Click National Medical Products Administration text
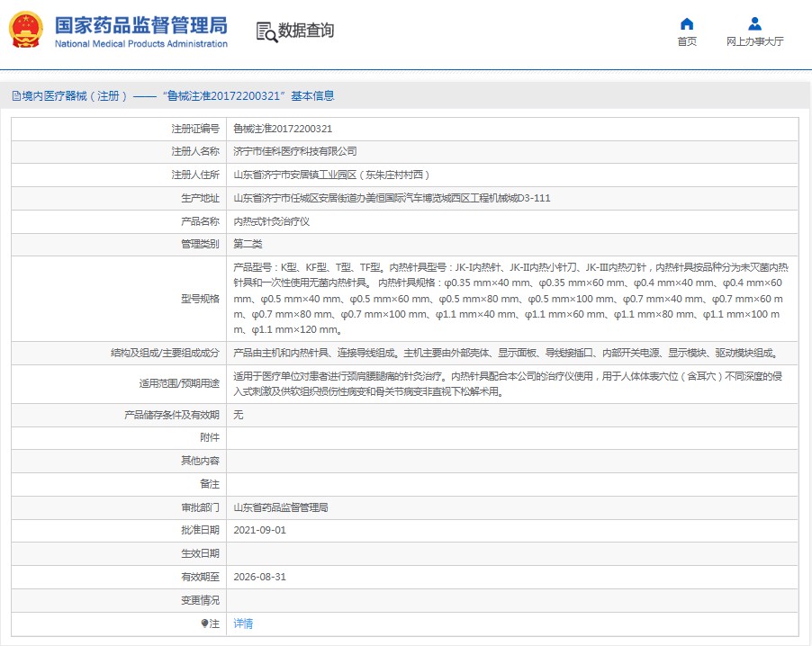Viewport: 812px width, 646px height. click(x=140, y=44)
